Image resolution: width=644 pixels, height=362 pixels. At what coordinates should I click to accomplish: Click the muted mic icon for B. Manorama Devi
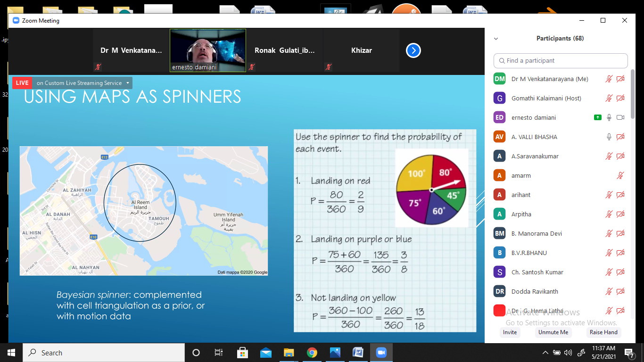click(609, 234)
